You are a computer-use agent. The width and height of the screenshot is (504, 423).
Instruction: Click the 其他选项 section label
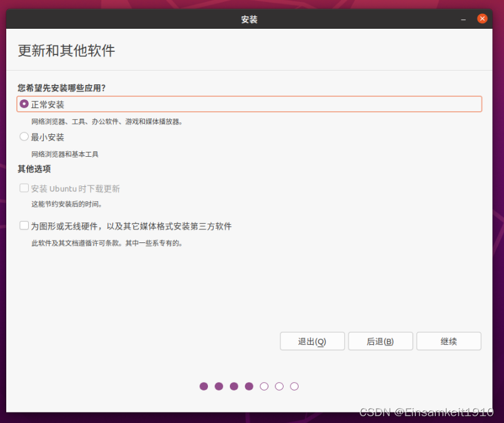[x=34, y=169]
